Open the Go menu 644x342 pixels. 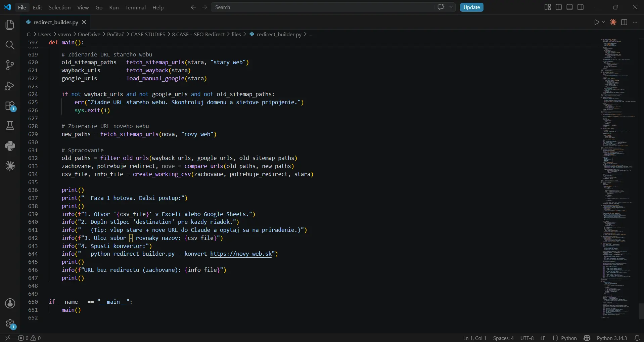pos(99,7)
